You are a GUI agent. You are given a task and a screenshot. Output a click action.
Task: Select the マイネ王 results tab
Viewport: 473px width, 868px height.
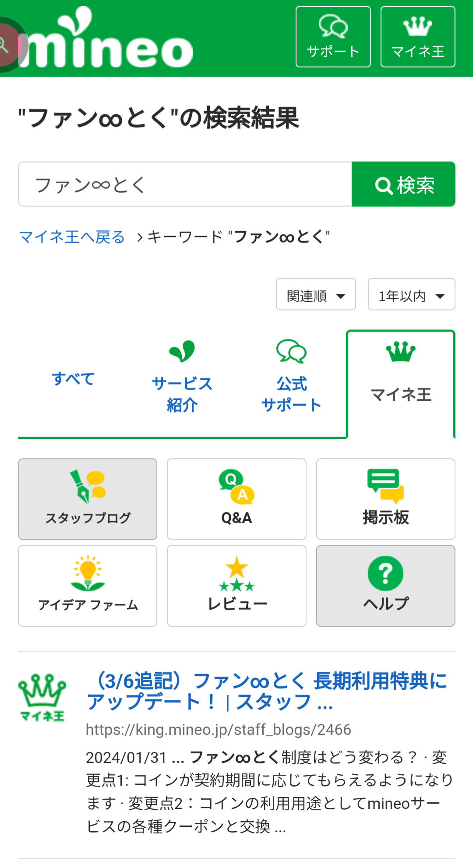click(x=401, y=385)
